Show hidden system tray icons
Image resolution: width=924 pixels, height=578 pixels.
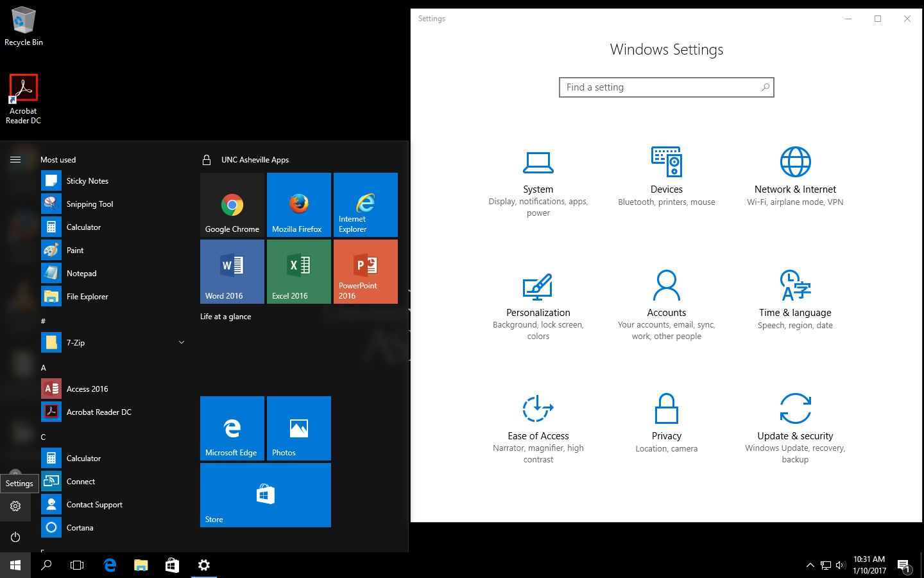coord(810,565)
